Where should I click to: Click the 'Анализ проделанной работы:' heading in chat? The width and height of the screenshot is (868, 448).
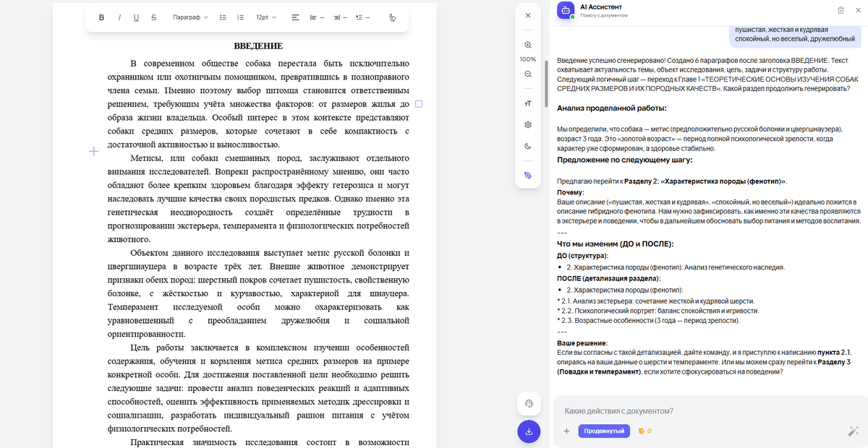coord(612,108)
